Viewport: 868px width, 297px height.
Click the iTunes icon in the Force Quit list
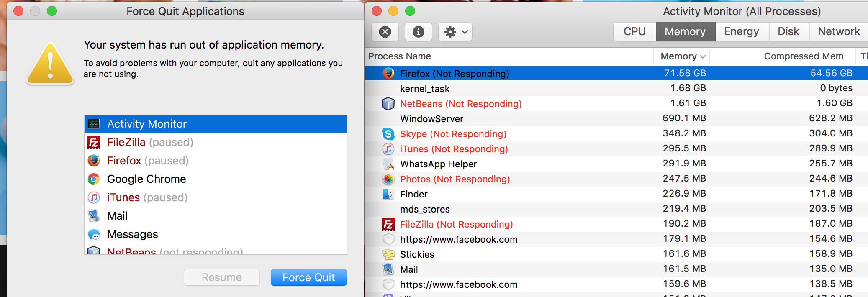(x=94, y=197)
